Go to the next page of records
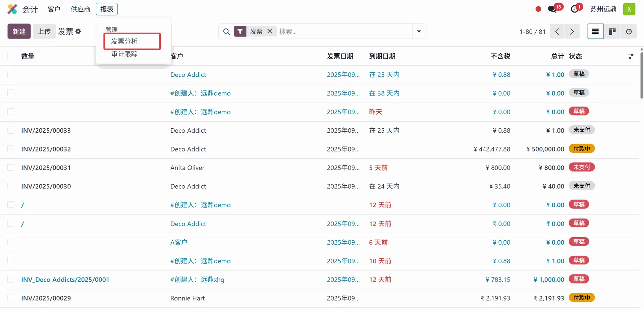The height and width of the screenshot is (310, 644). [572, 32]
